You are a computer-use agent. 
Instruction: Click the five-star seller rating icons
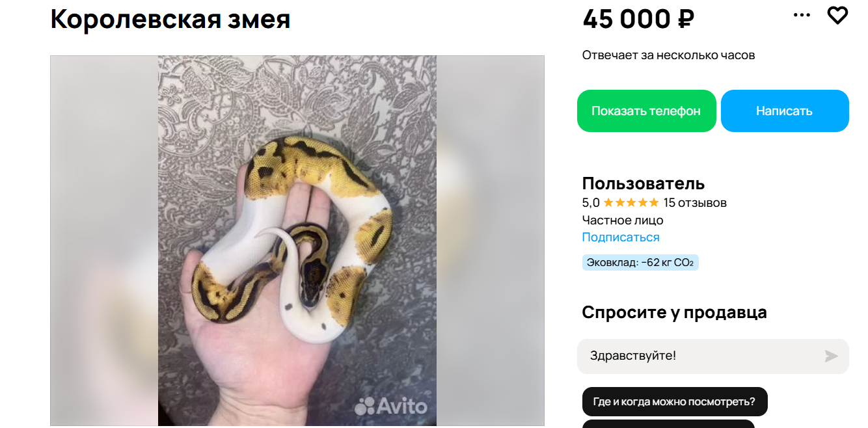point(631,202)
